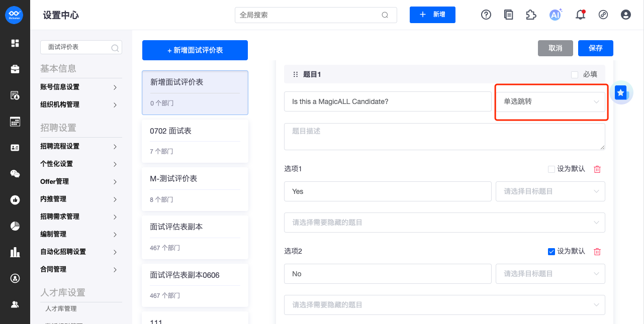Select the 0702 面试表 card

point(195,141)
